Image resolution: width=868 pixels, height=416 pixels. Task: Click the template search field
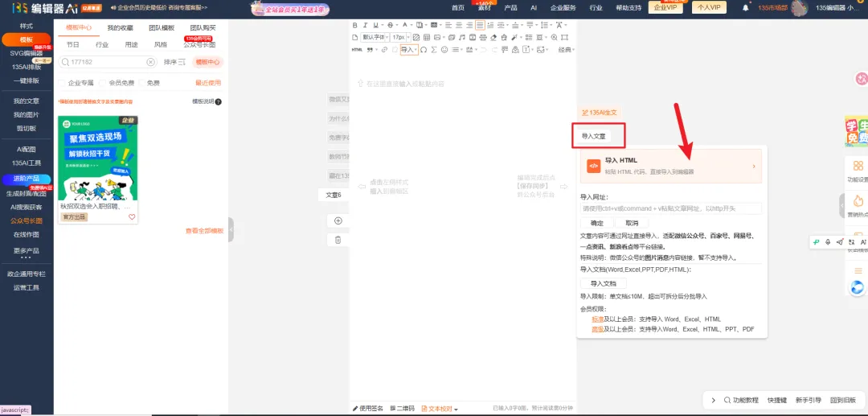tap(108, 62)
